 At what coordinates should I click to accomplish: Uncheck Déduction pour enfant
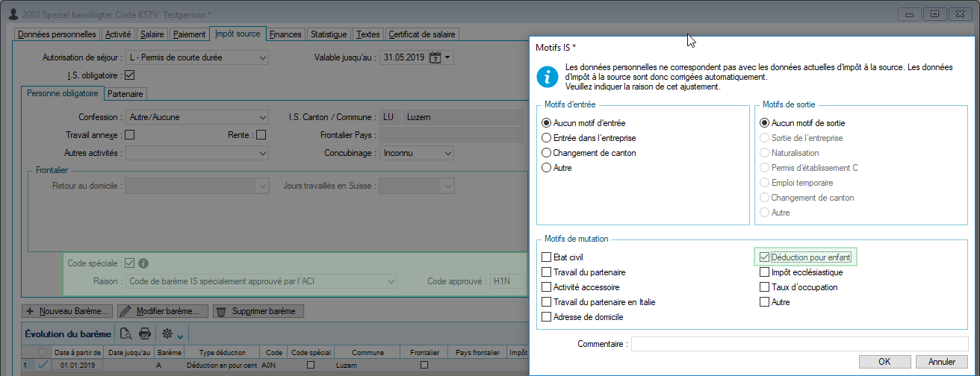[x=764, y=257]
